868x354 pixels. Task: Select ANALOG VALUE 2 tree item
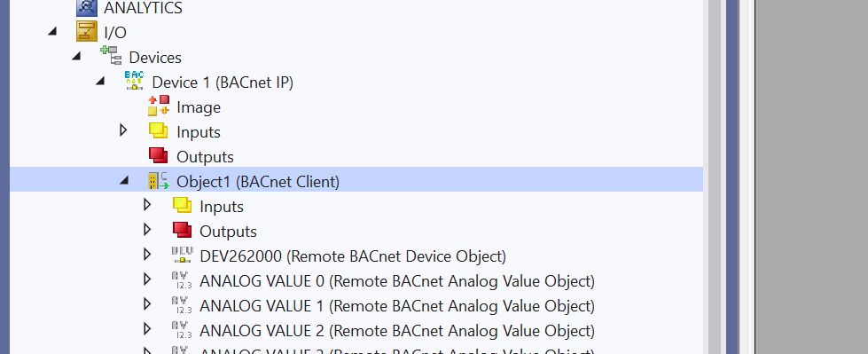point(397,331)
